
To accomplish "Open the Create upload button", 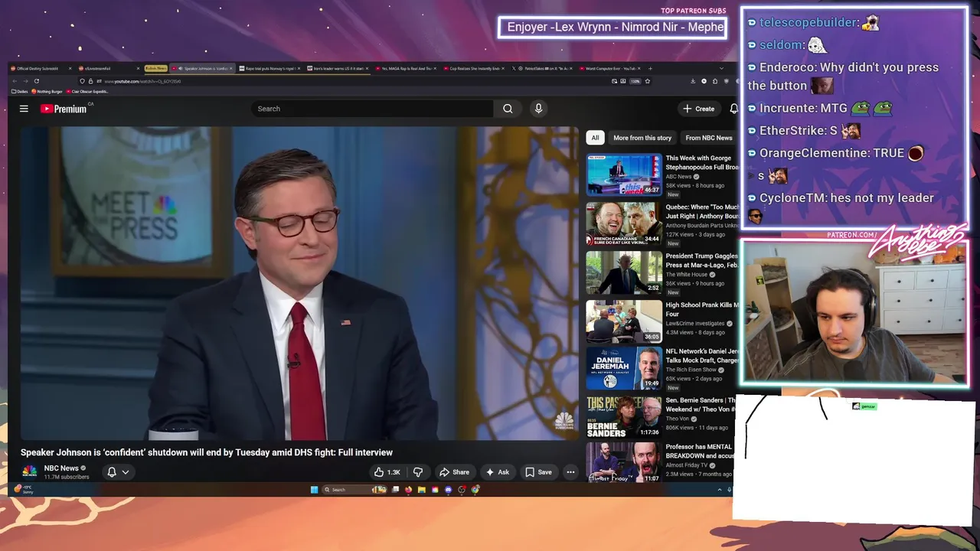I will 698,109.
